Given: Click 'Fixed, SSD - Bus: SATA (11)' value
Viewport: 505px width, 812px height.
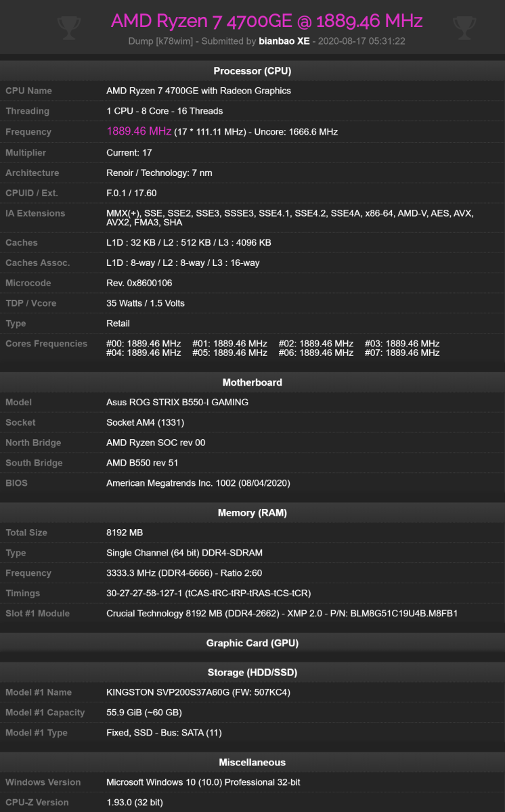Looking at the screenshot, I should [x=164, y=734].
